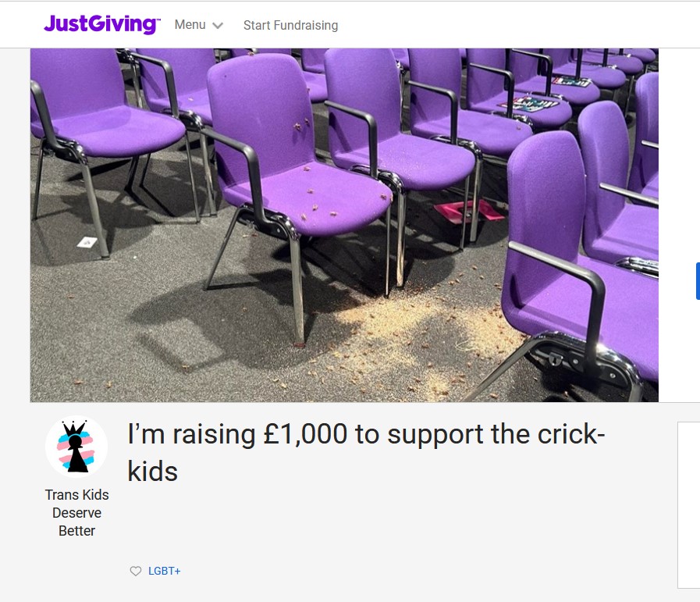Open the purple chairs cover photo
700x602 pixels.
[344, 225]
